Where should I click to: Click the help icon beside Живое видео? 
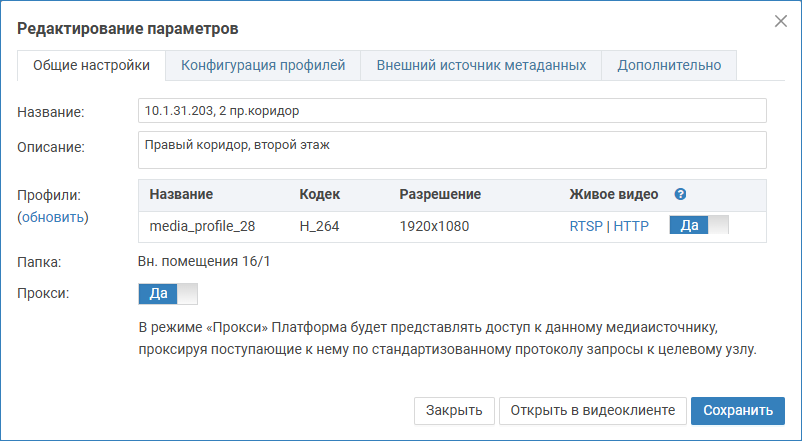[x=680, y=194]
